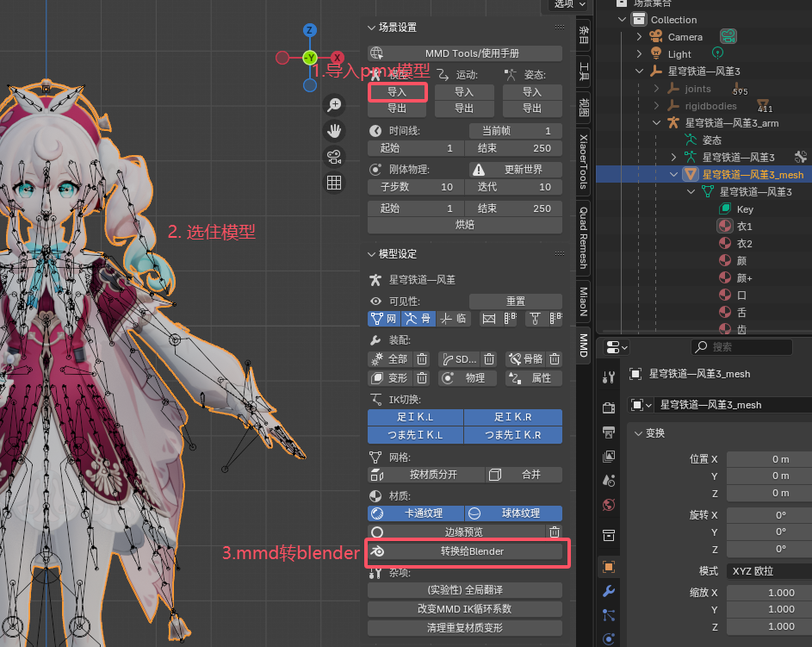Viewport: 812px width, 647px height.
Task: Open properties editor type dropdown
Action: (x=617, y=347)
